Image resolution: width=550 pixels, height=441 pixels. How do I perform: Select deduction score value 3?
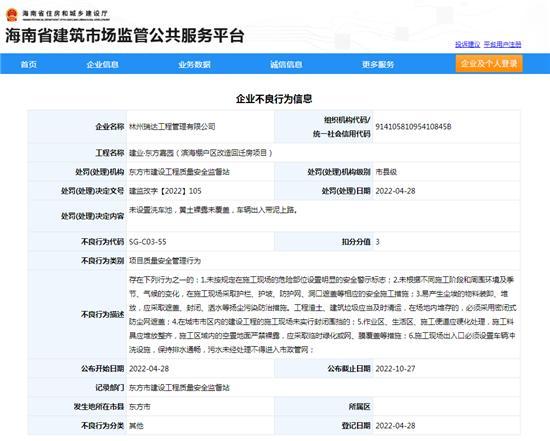tap(377, 242)
